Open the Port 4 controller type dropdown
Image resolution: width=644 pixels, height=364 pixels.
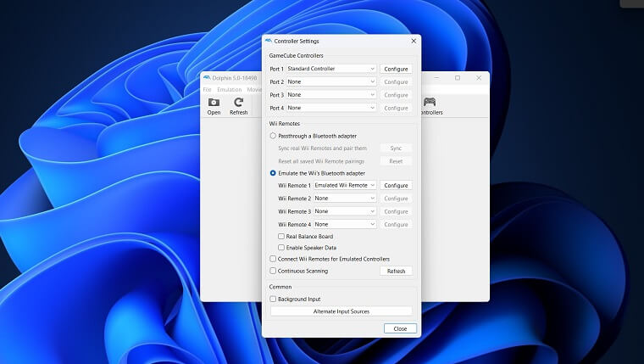(x=331, y=108)
